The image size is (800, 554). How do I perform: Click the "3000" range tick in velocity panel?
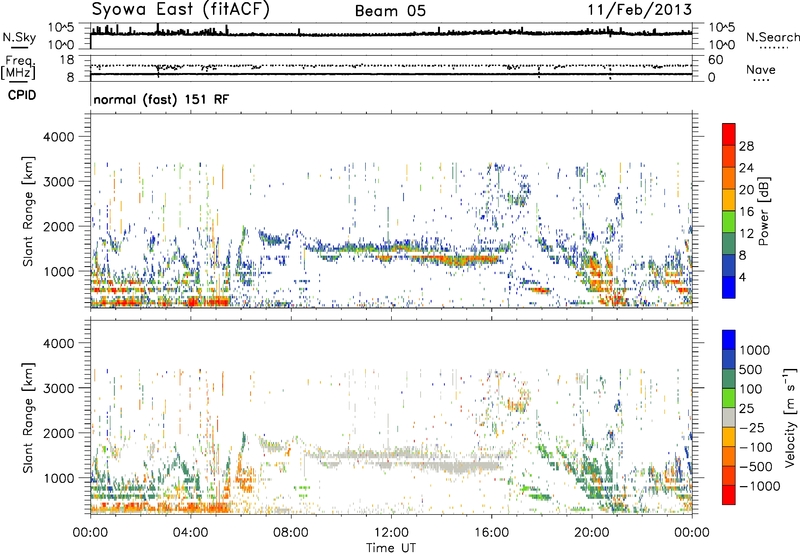pyautogui.click(x=59, y=388)
